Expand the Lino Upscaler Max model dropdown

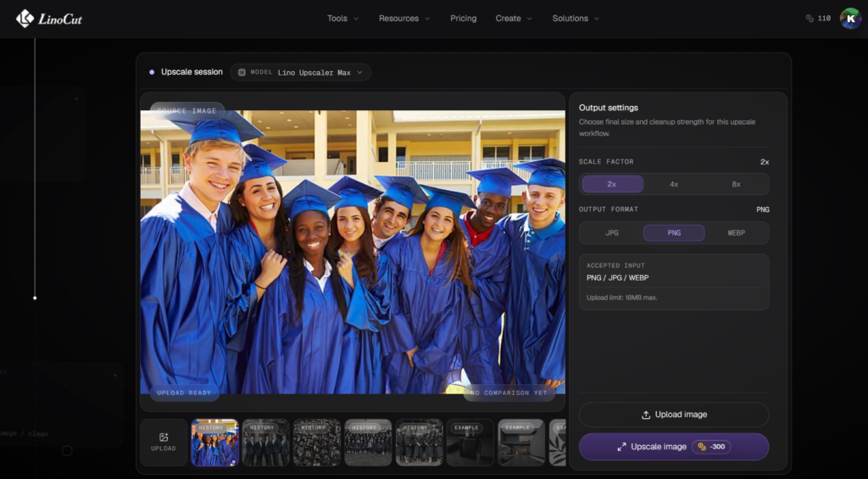pyautogui.click(x=301, y=73)
